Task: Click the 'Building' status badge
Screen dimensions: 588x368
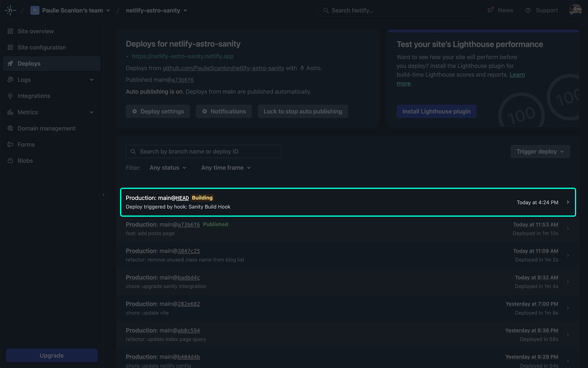Action: [202, 198]
